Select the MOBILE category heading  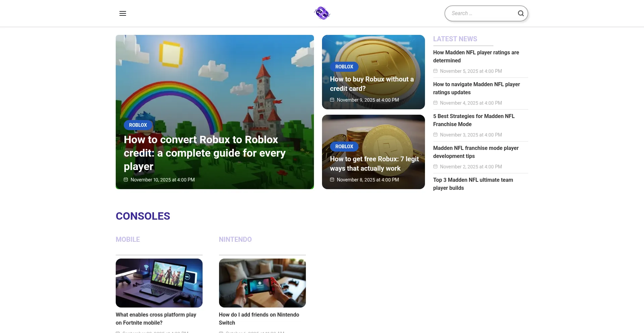(x=128, y=239)
